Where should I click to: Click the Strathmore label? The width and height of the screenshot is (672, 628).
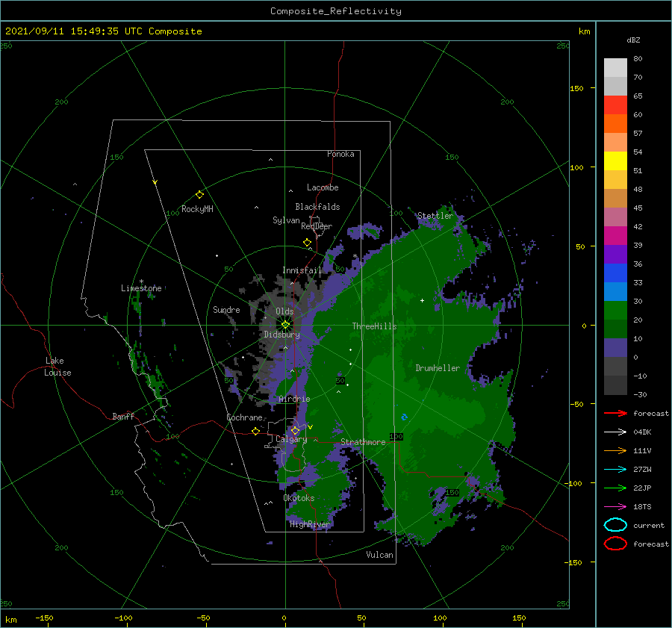click(x=363, y=442)
